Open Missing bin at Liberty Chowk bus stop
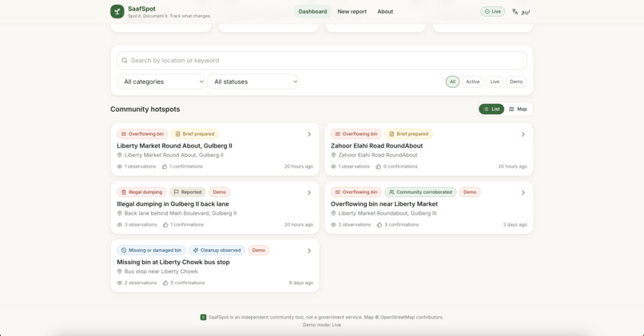Screen dimensions: 644x336 click(173, 262)
